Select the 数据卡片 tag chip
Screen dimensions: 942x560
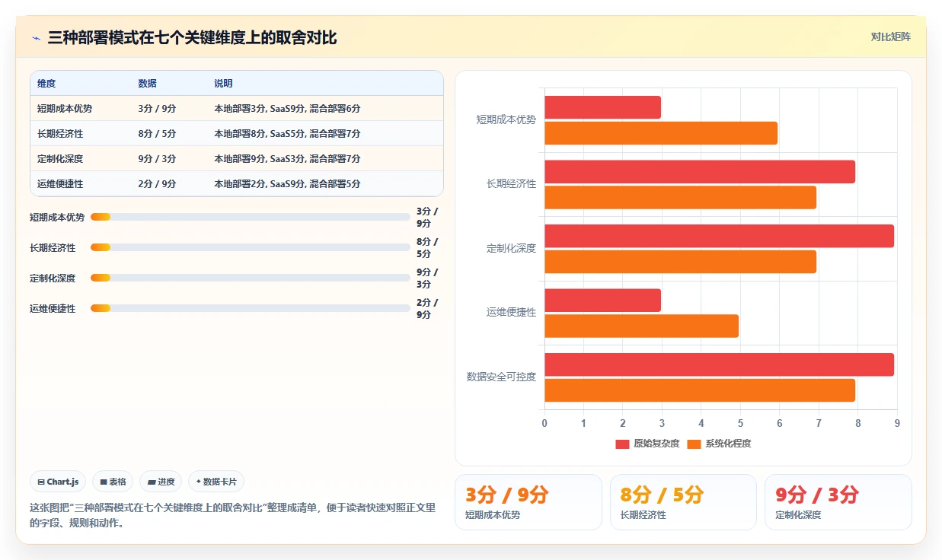point(216,482)
